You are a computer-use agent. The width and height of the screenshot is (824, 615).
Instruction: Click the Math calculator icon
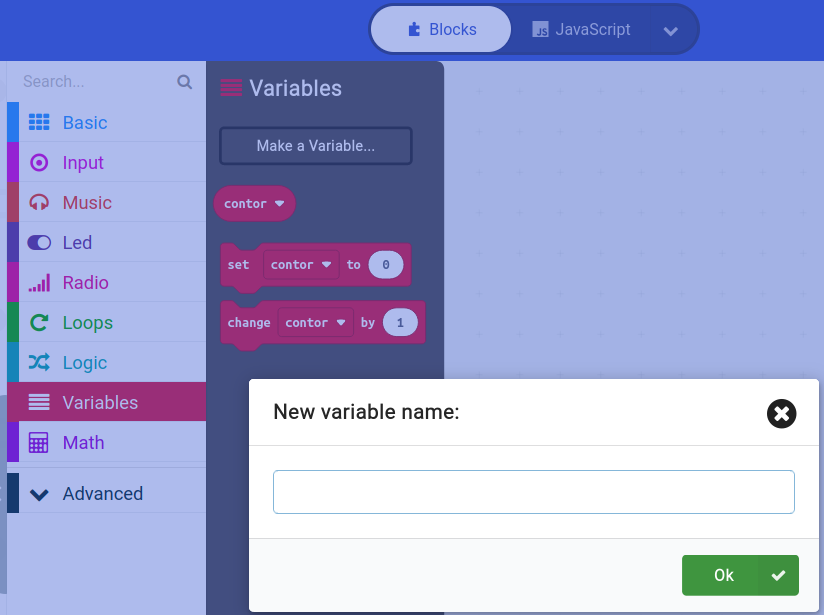click(x=39, y=443)
